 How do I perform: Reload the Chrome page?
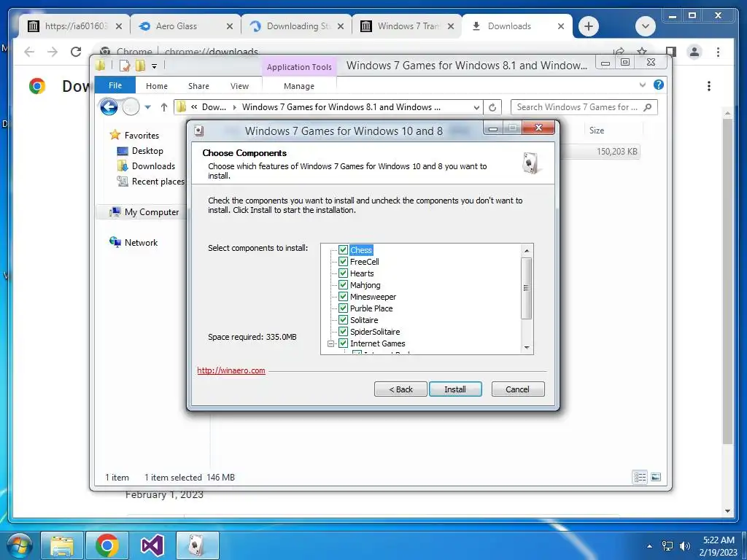[x=76, y=52]
